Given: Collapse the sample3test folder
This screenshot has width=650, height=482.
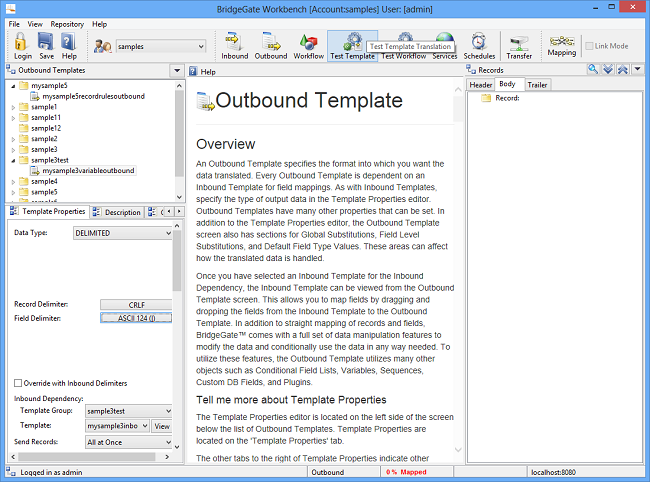Looking at the screenshot, I should (13, 160).
